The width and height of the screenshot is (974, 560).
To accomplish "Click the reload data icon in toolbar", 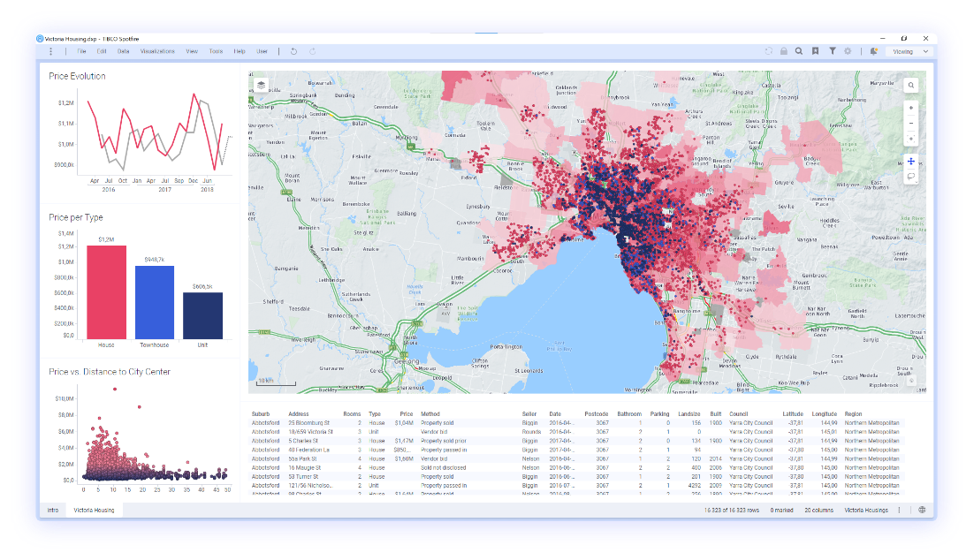I will pyautogui.click(x=768, y=51).
